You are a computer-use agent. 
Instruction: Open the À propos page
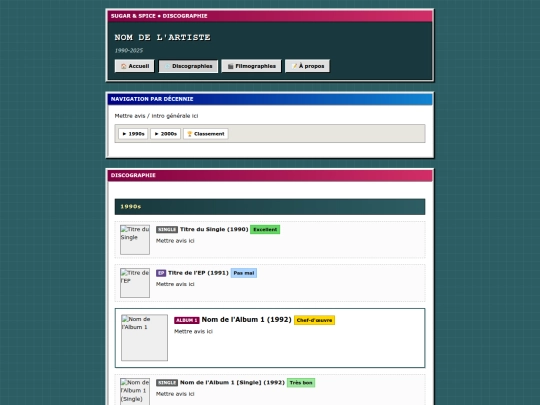click(x=307, y=66)
